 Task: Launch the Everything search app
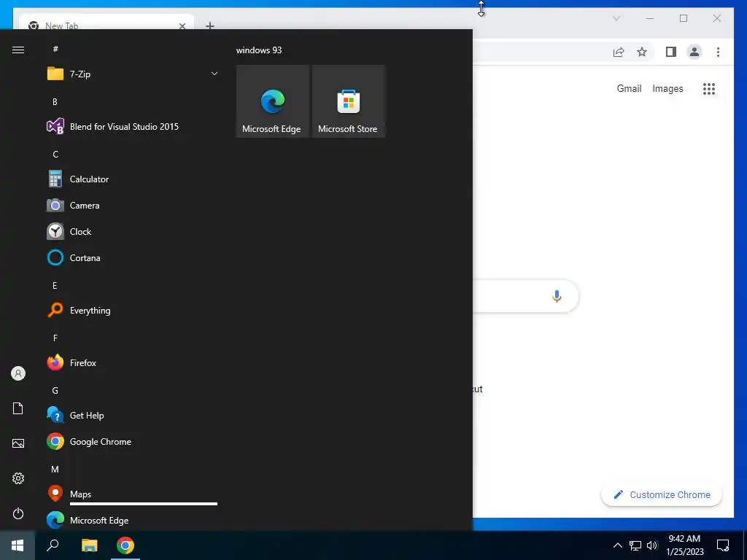pos(133,311)
